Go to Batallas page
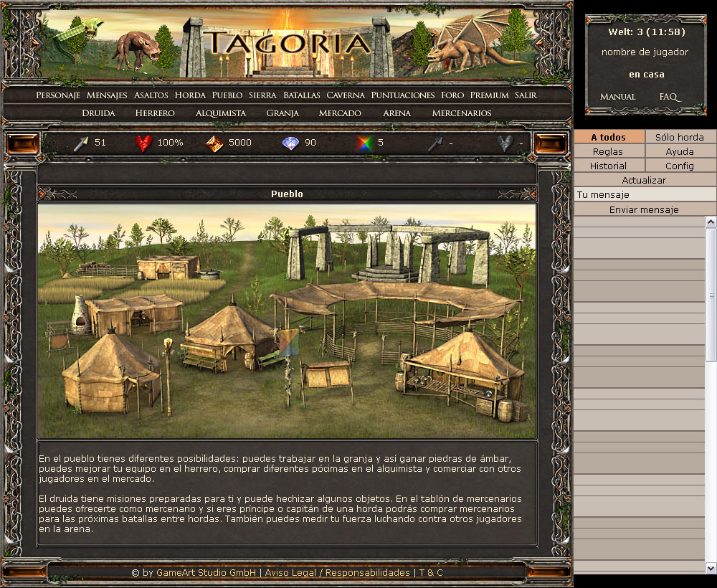The height and width of the screenshot is (588, 717). tap(301, 95)
